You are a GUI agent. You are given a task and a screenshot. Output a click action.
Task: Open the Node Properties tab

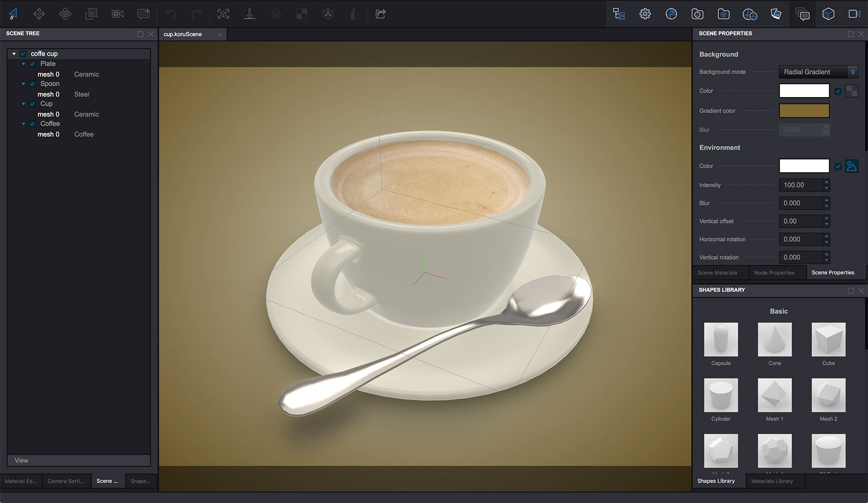(775, 272)
